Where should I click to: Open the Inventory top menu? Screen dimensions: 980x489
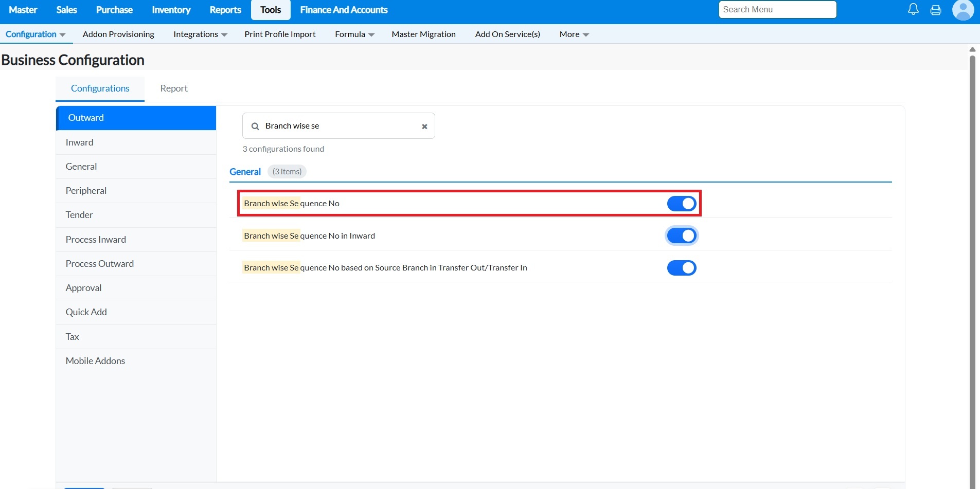(171, 10)
